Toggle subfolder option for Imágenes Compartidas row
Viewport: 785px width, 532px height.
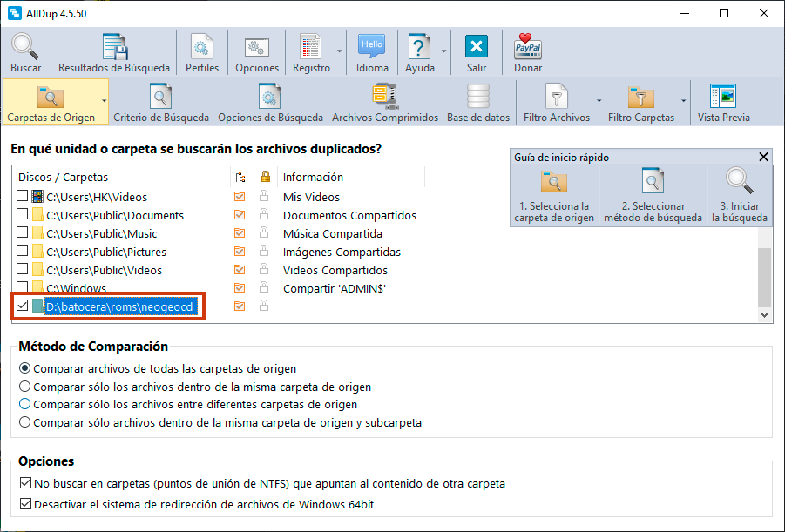click(240, 252)
